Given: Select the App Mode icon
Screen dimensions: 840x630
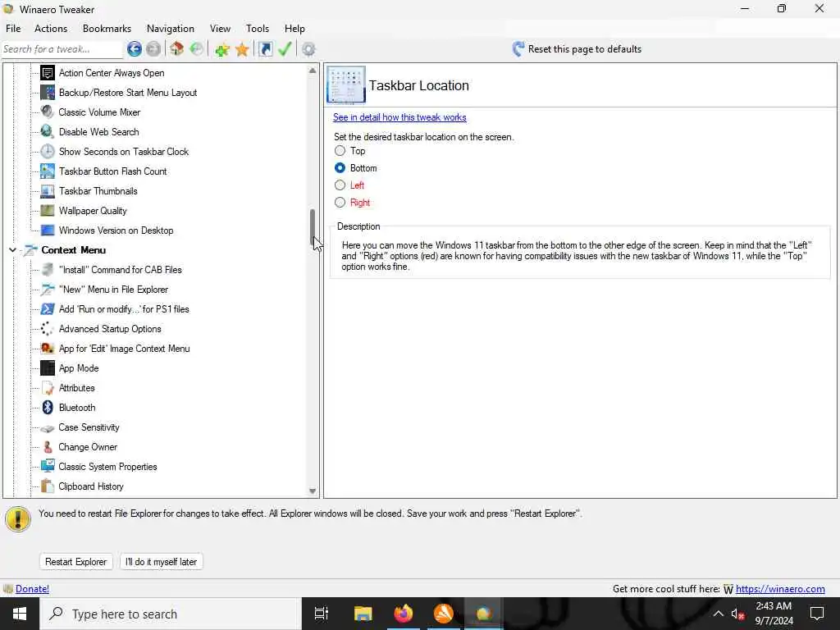Looking at the screenshot, I should (47, 368).
